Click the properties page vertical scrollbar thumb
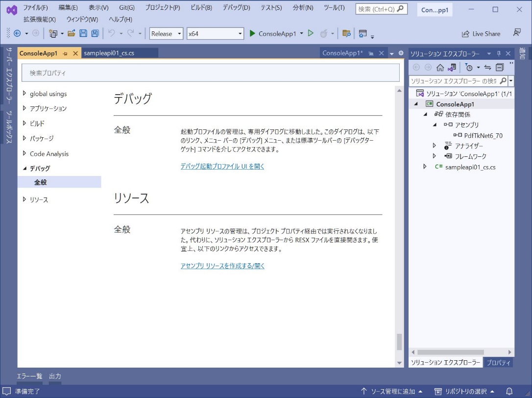The width and height of the screenshot is (532, 398). 399,342
